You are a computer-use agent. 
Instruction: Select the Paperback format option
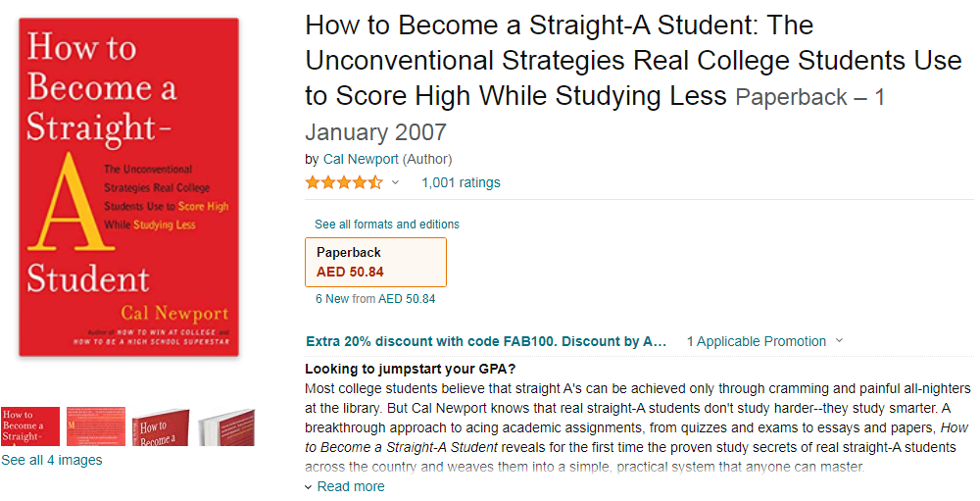click(375, 262)
